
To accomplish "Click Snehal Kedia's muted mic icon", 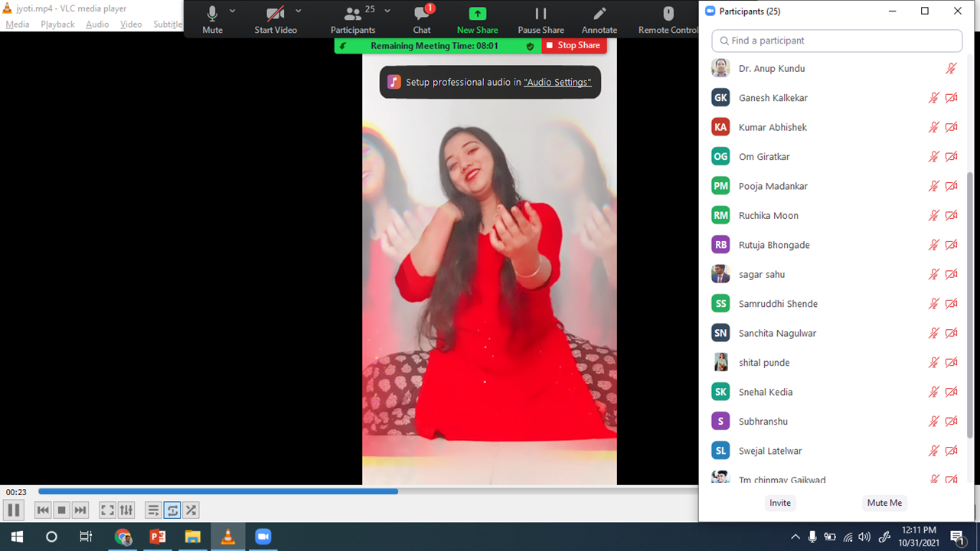I will pyautogui.click(x=933, y=392).
